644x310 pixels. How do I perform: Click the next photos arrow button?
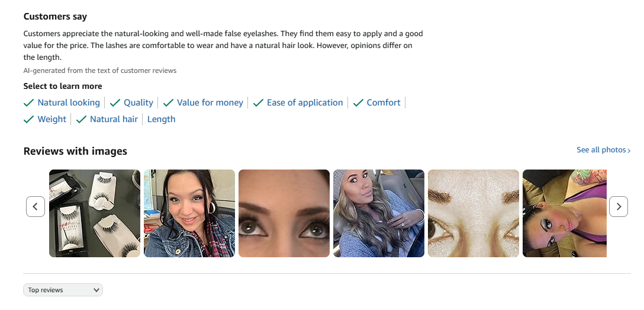coord(619,206)
